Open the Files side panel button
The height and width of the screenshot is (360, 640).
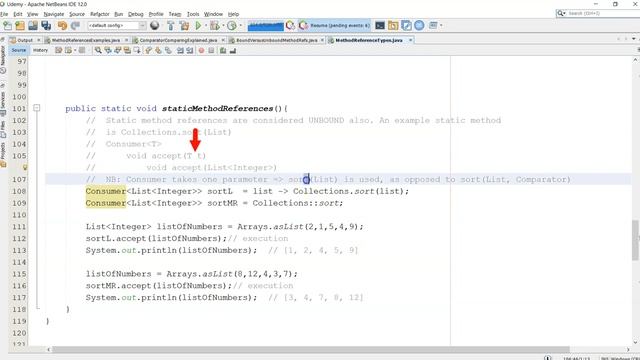(3, 129)
